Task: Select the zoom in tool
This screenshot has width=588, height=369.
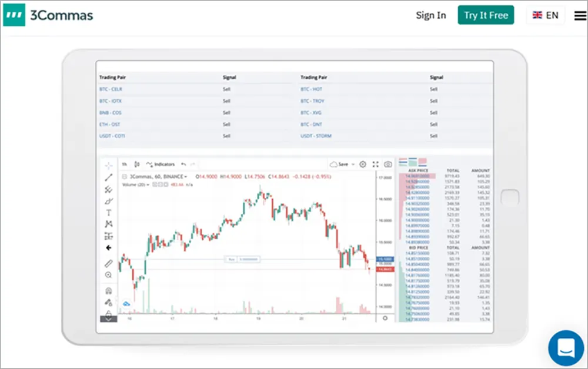Action: 108,275
